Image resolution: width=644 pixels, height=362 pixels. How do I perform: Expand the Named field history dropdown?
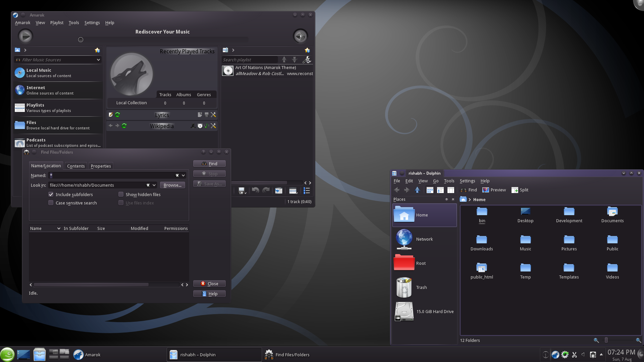pos(183,176)
